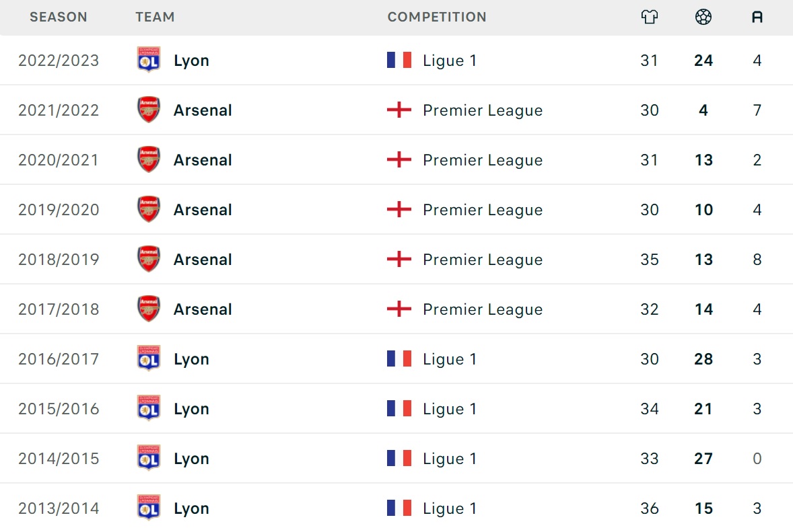Click Arsenal crest in 2017/2018 row
Viewport: 793px width, 532px height.
[x=149, y=309]
